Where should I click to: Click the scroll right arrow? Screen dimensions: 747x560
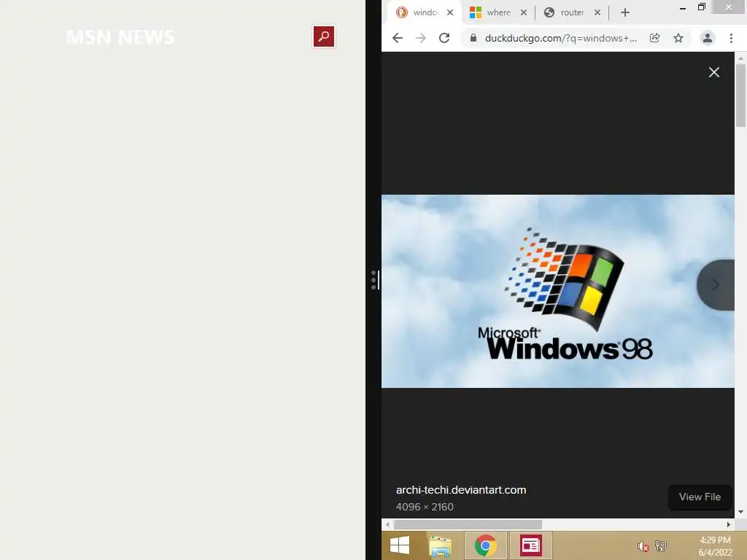728,524
